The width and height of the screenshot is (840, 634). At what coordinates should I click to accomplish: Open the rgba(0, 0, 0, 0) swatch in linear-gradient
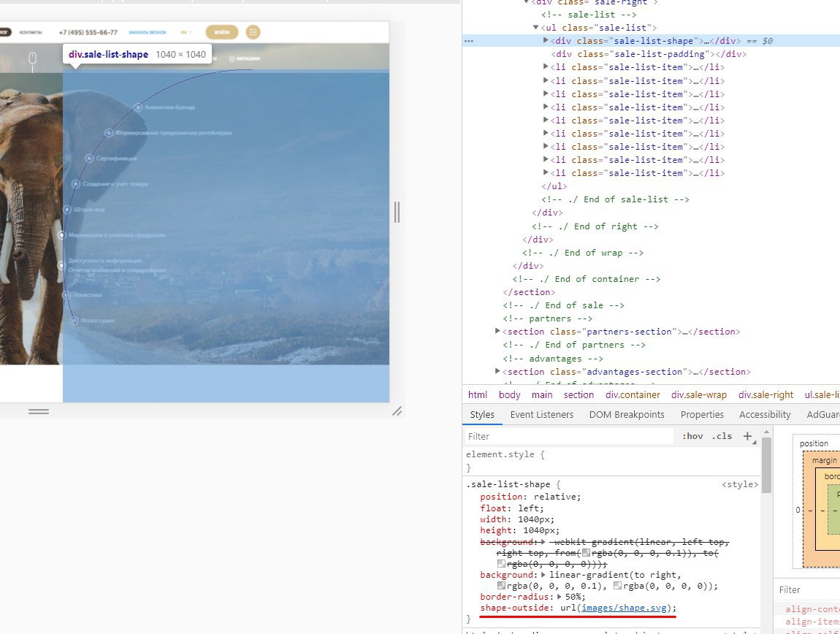(617, 586)
